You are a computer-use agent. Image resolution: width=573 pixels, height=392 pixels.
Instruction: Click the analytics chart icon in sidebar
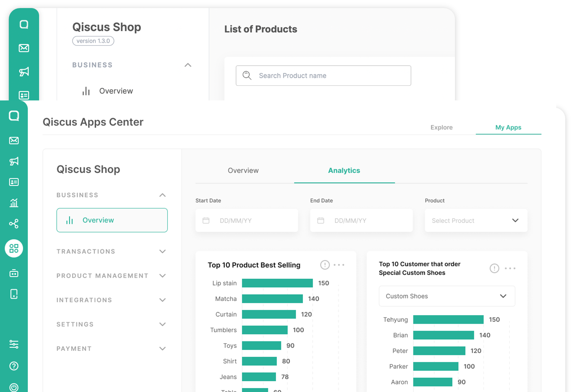click(14, 203)
